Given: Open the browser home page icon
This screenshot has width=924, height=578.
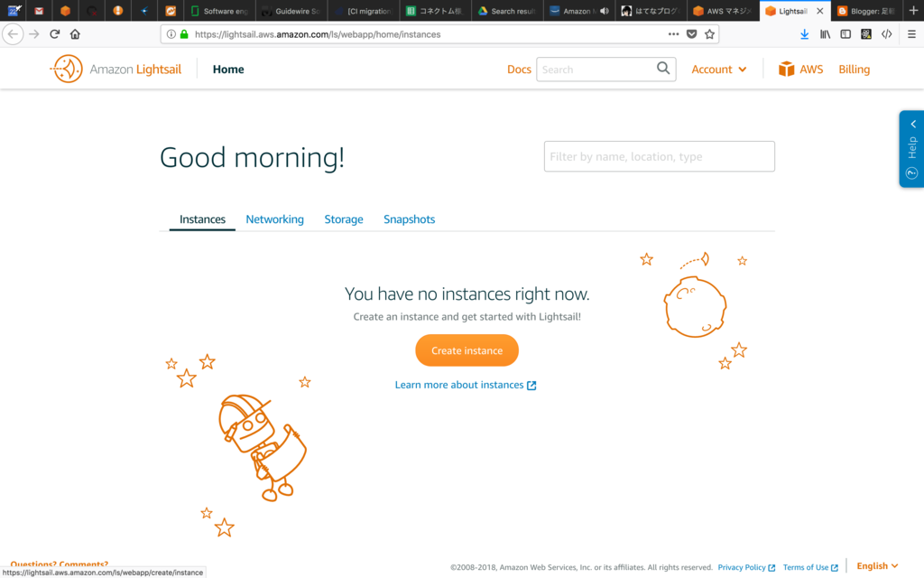Looking at the screenshot, I should [75, 34].
